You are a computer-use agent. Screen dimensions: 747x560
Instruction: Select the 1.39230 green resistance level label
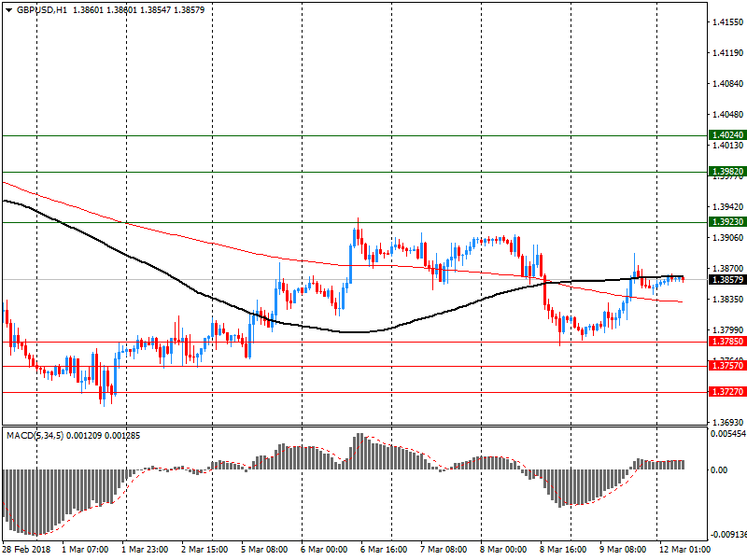[727, 222]
